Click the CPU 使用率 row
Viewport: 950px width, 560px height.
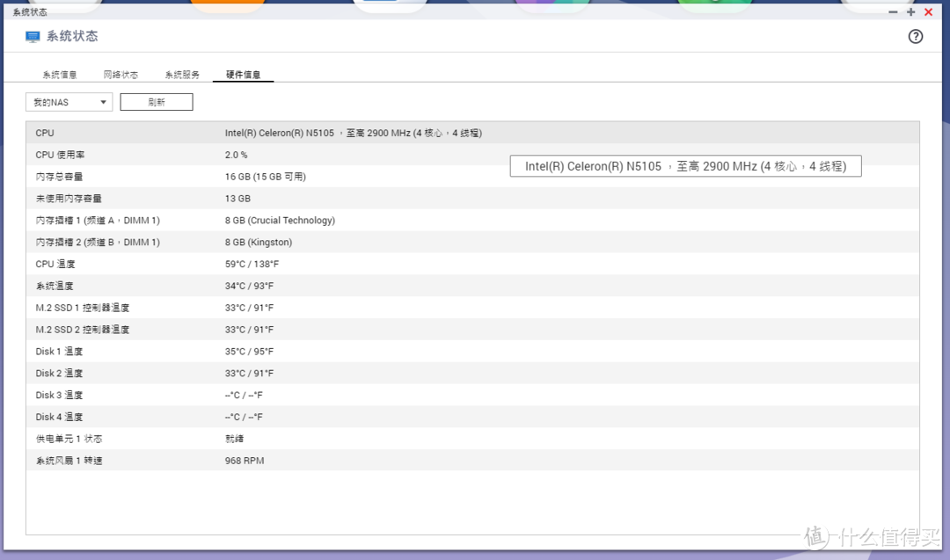(472, 155)
